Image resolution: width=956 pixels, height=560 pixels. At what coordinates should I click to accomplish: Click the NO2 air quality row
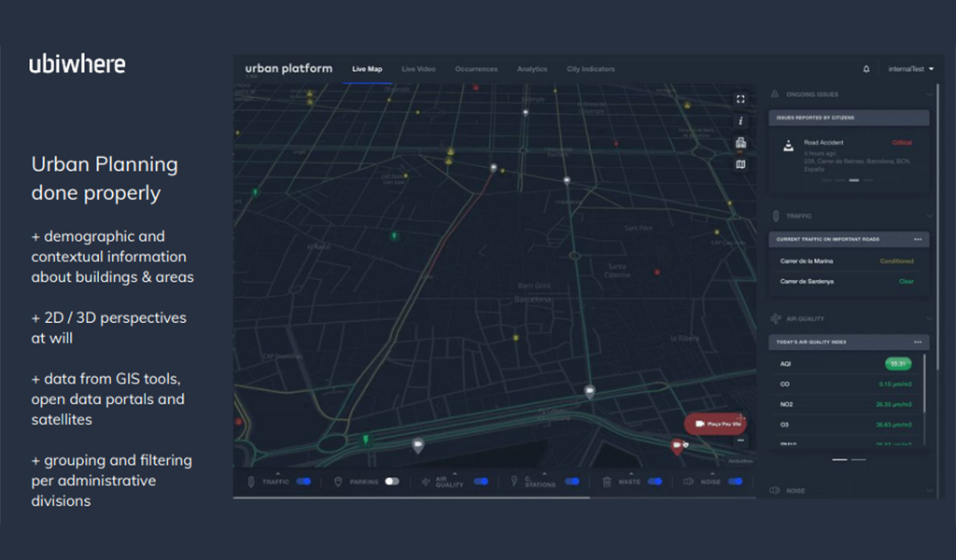coord(846,405)
